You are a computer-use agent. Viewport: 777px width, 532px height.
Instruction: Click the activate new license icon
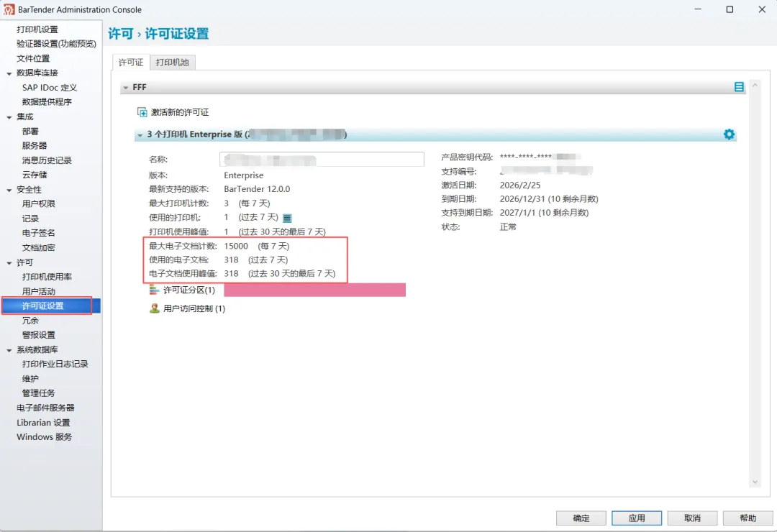point(142,112)
